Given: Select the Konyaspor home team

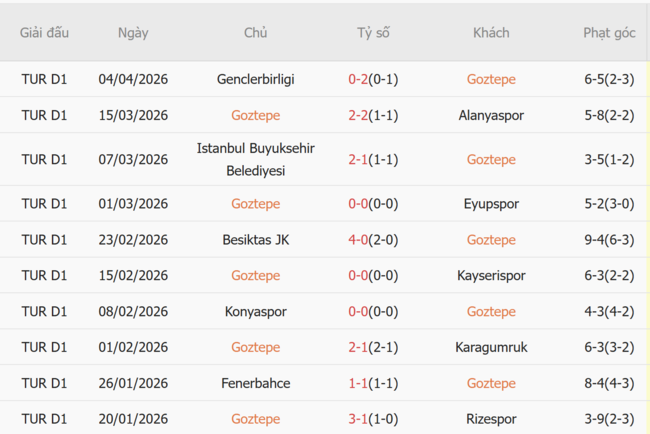Looking at the screenshot, I should [x=255, y=311].
